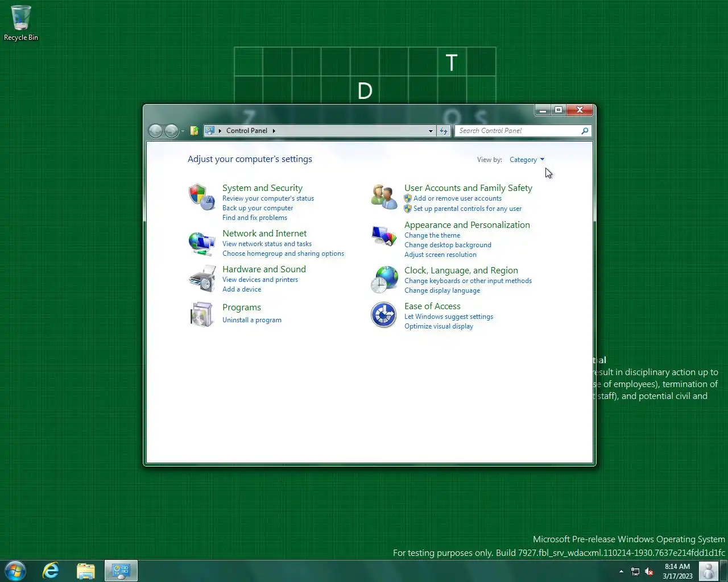Open Network and Internet globe icon
Image resolution: width=728 pixels, height=582 pixels.
pyautogui.click(x=201, y=243)
